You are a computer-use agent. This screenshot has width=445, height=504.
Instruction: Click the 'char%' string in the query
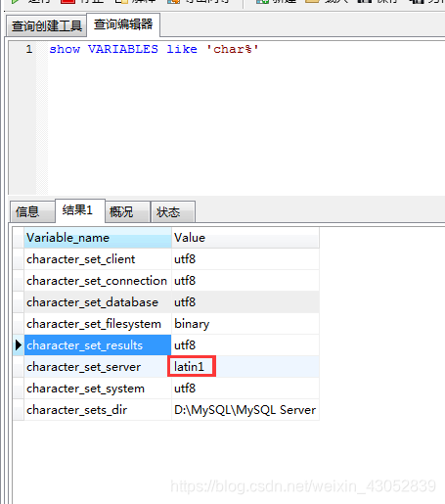(233, 49)
